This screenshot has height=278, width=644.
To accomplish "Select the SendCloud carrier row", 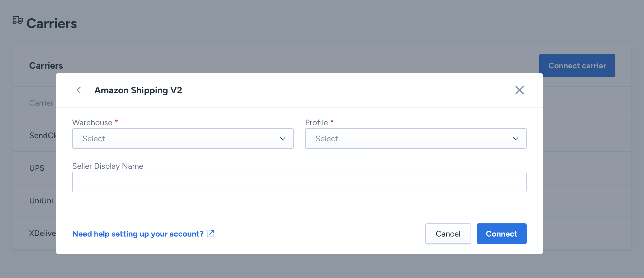I will (42, 135).
